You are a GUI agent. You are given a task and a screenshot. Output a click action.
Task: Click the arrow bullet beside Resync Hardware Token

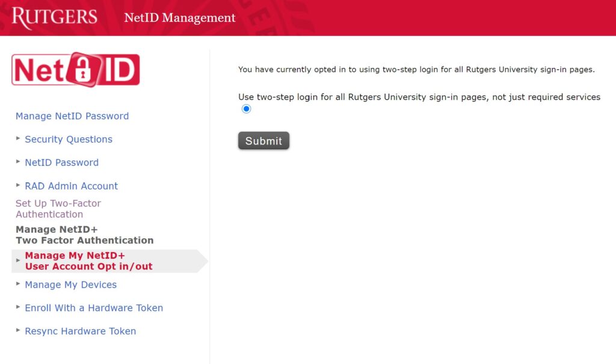pyautogui.click(x=18, y=330)
